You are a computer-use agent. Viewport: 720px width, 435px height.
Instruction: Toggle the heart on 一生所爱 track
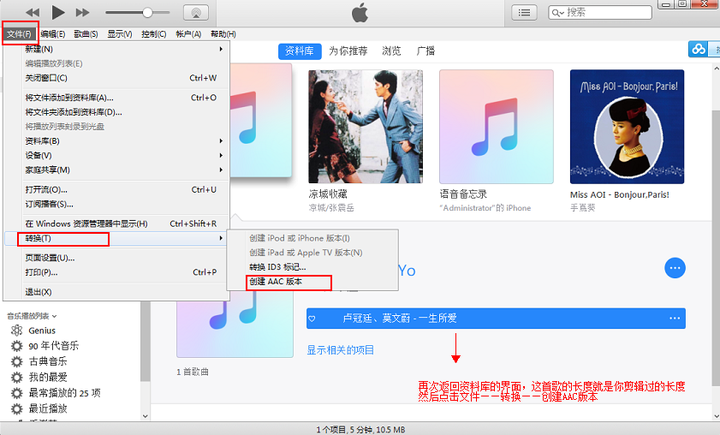coord(312,319)
